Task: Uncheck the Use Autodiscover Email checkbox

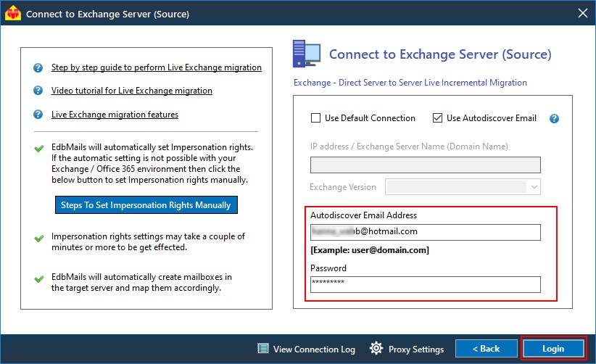Action: 437,117
